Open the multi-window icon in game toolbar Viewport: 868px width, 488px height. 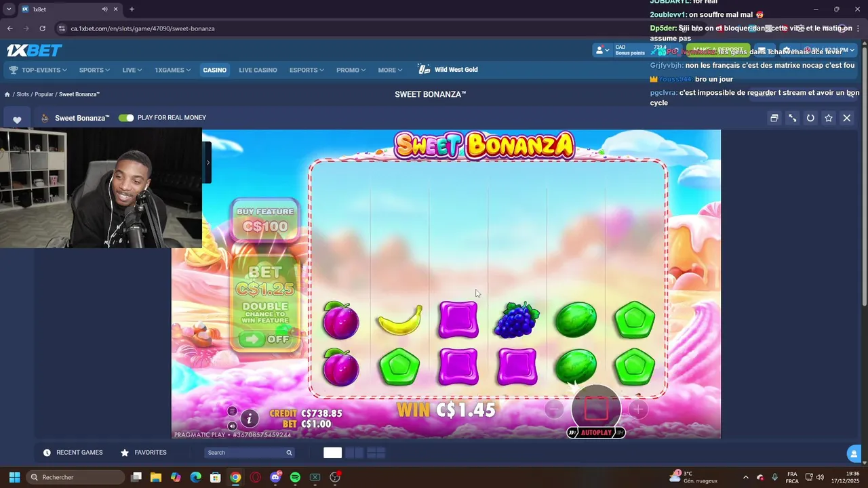[774, 118]
